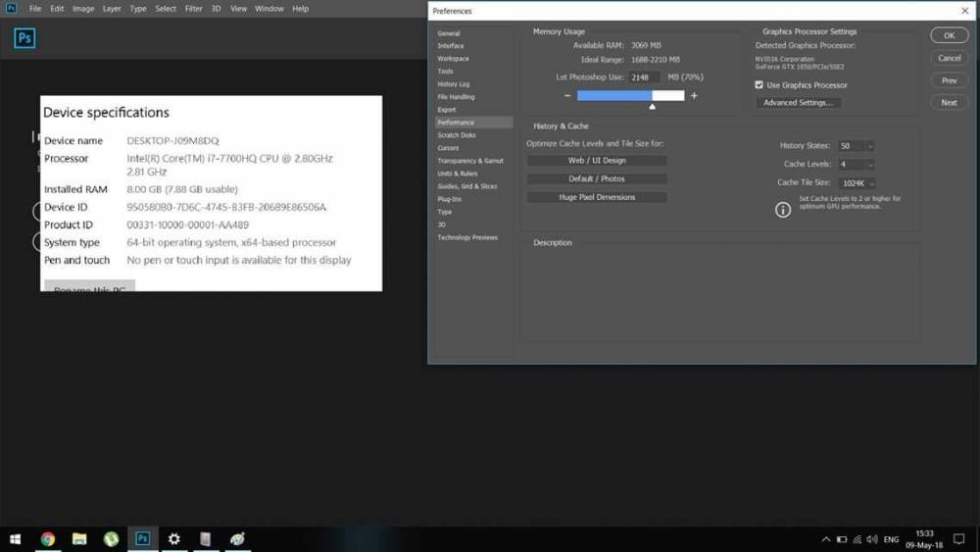Click the info icon beside cache hint
980x552 pixels.
point(782,210)
